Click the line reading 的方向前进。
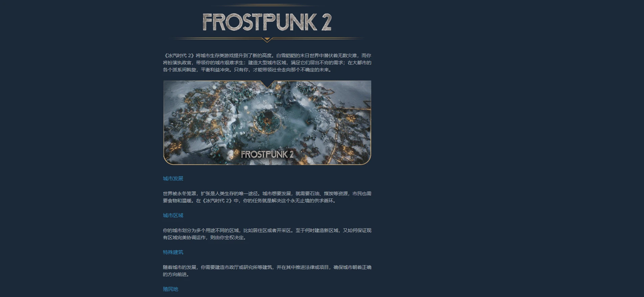This screenshot has width=644, height=297. tap(176, 274)
